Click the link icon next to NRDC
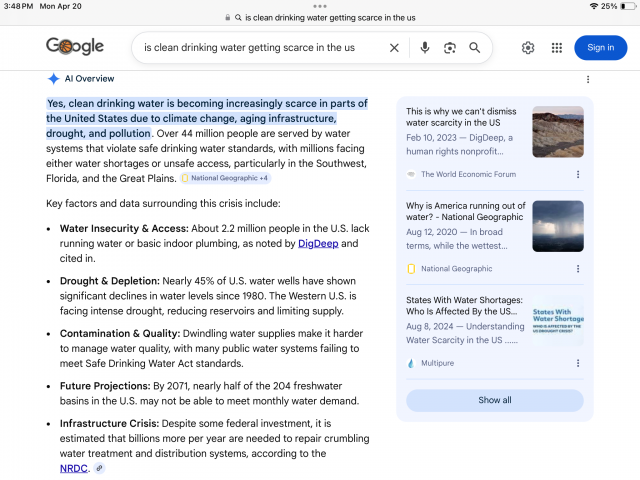Screen dimensions: 640x480 99,468
